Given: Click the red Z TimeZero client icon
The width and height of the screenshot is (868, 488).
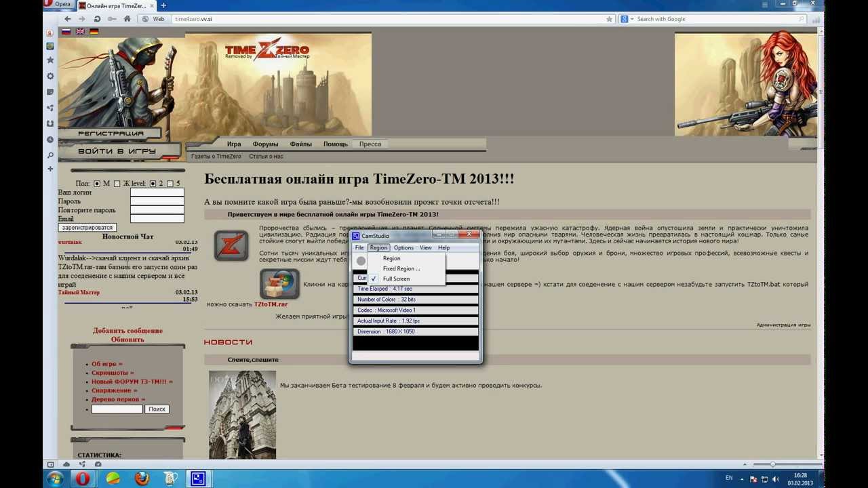Looking at the screenshot, I should [x=231, y=245].
